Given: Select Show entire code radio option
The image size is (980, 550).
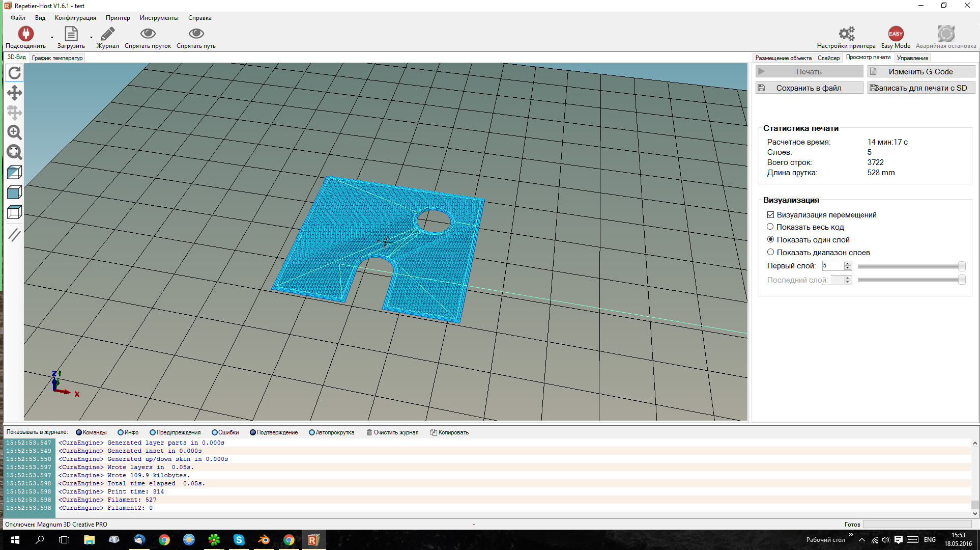Looking at the screenshot, I should tap(770, 227).
